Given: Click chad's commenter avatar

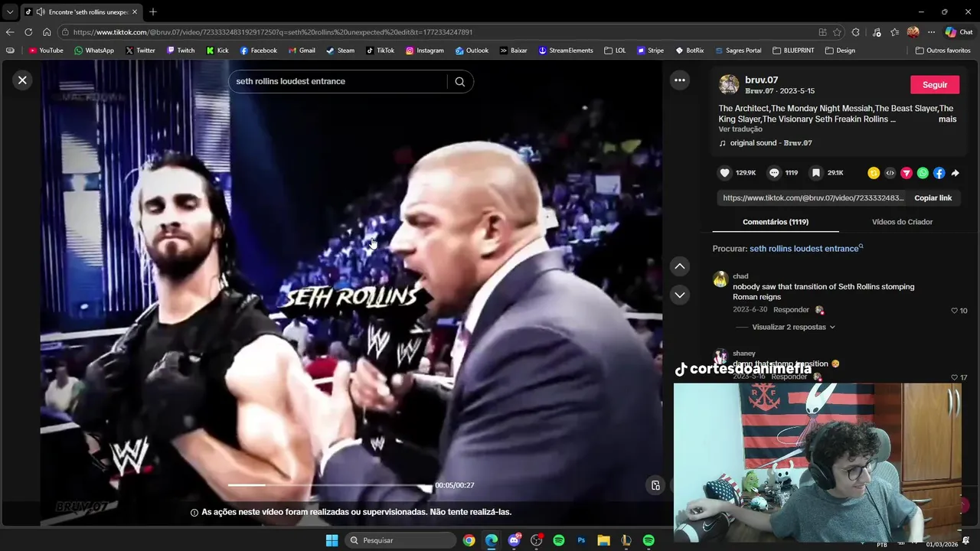Looking at the screenshot, I should coord(720,279).
